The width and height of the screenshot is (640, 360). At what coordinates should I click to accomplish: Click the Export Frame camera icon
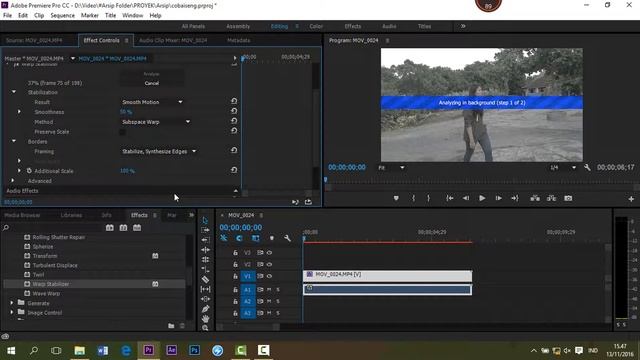pyautogui.click(x=568, y=198)
